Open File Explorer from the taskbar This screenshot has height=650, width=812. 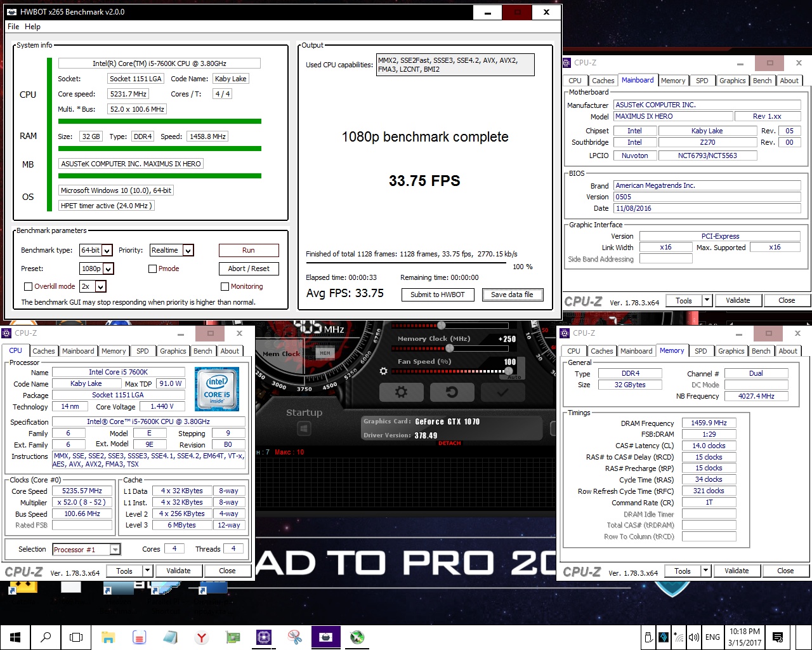coord(108,637)
